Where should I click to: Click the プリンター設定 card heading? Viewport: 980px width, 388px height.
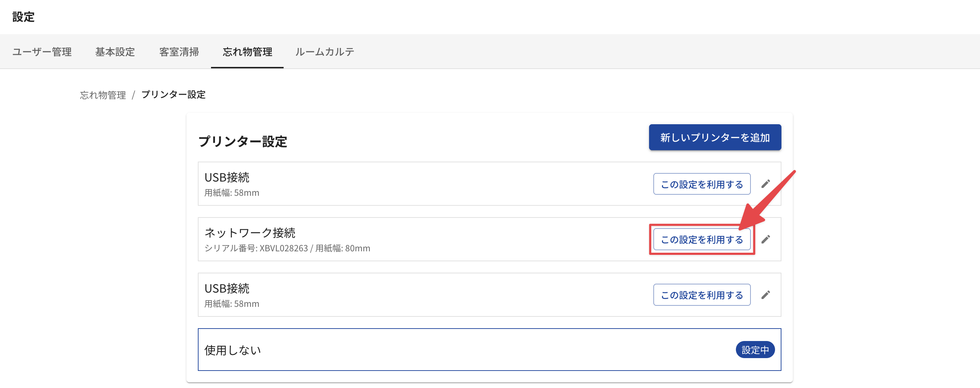[243, 142]
